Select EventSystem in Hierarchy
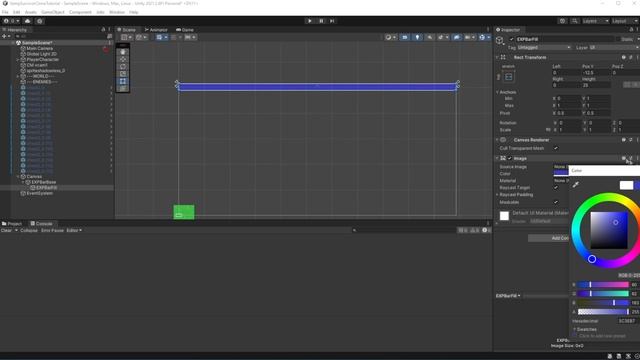The image size is (640, 360). 40,193
